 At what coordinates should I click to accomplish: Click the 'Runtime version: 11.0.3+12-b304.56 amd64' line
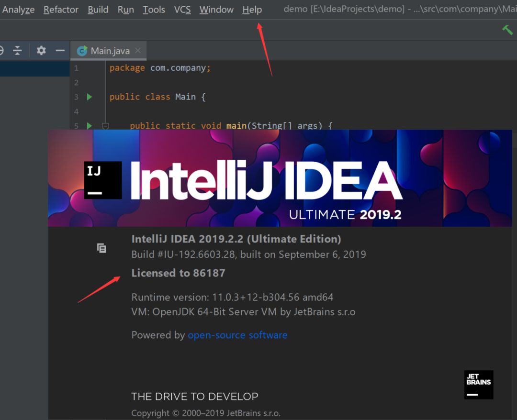pyautogui.click(x=232, y=297)
